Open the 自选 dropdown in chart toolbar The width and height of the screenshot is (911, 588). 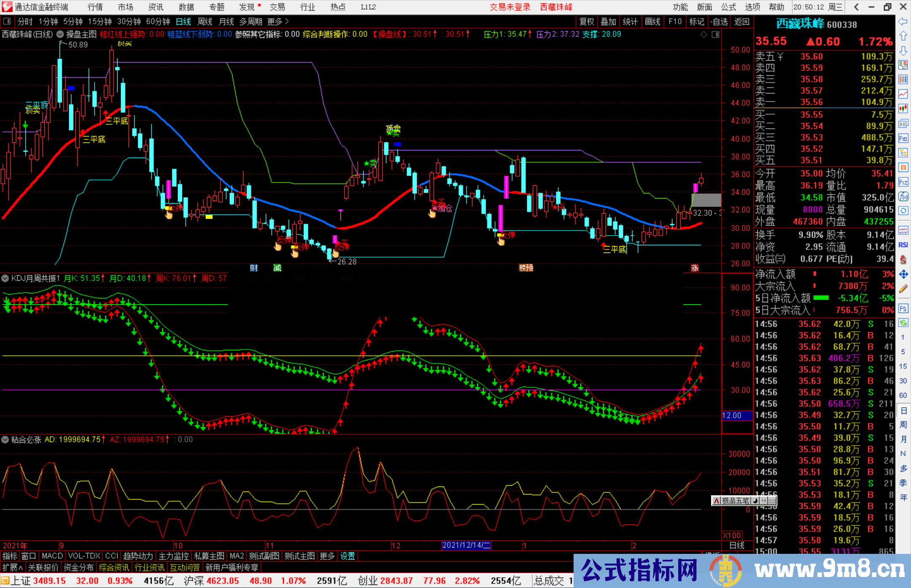pos(719,21)
